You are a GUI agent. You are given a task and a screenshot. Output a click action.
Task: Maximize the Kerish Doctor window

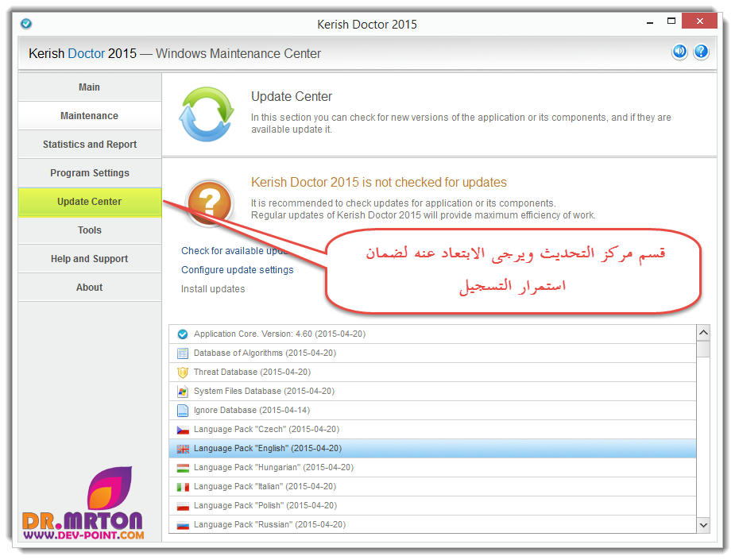pos(671,21)
